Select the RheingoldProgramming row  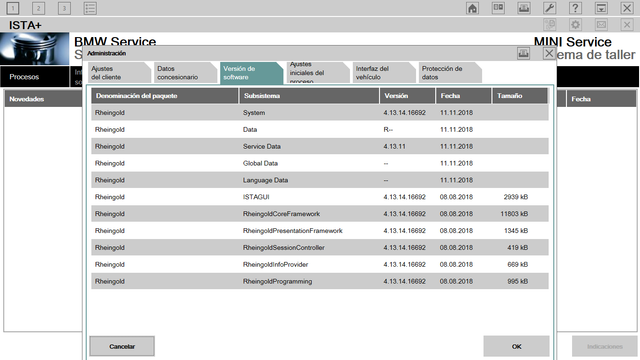320,281
